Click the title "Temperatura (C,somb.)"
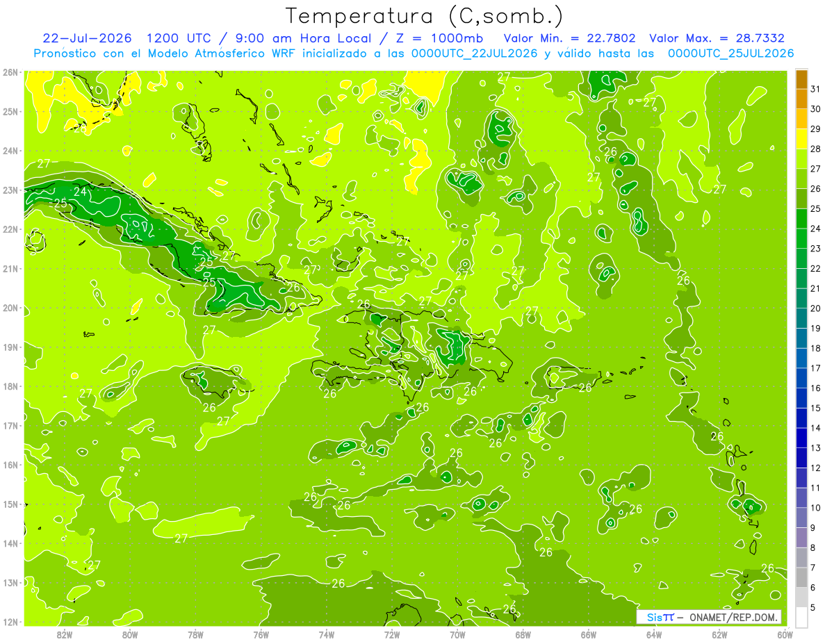 click(425, 16)
